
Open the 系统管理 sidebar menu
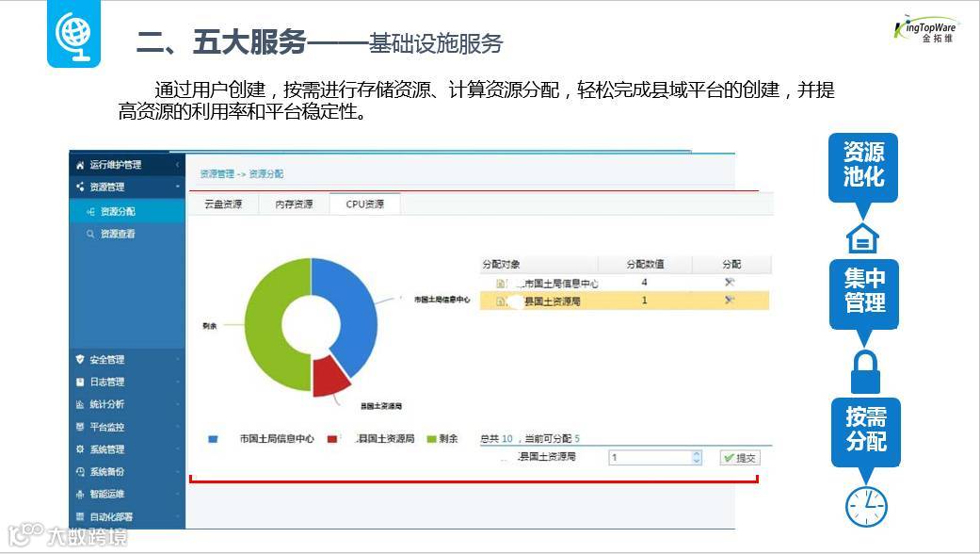point(127,449)
